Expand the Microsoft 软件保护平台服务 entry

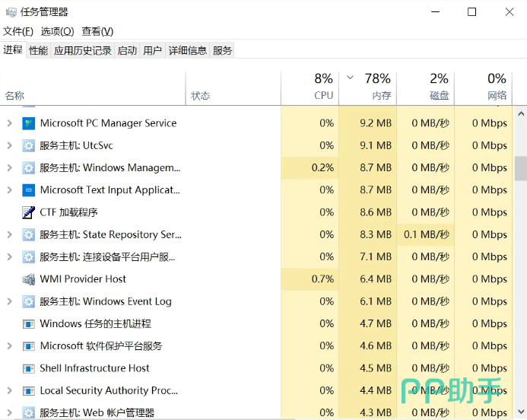(10, 346)
